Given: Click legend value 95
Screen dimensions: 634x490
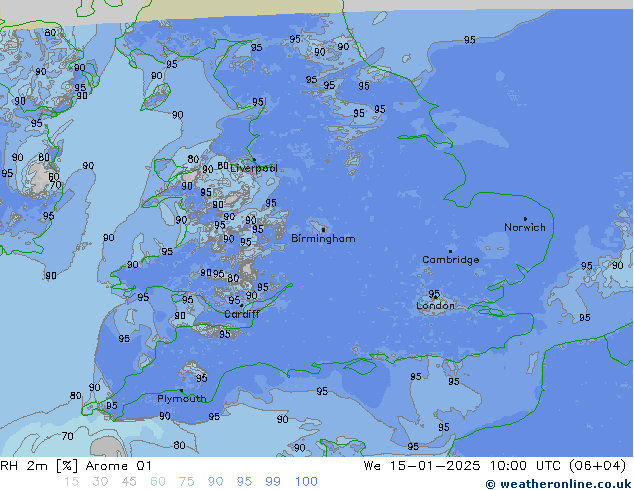Looking at the screenshot, I should coord(244,482).
